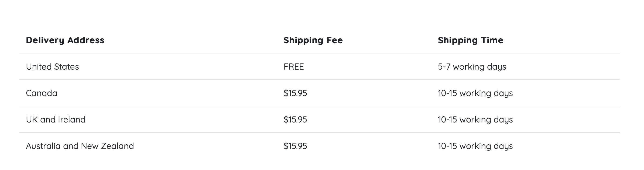Click the FREE shipping fee cell
Viewport: 644px width, 170px height.
(x=293, y=67)
